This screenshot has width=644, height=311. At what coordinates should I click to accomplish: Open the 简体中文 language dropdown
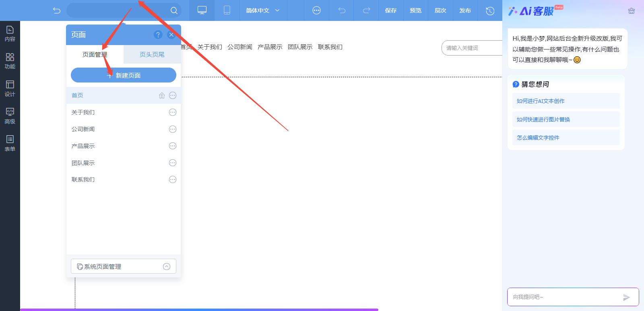(x=263, y=10)
